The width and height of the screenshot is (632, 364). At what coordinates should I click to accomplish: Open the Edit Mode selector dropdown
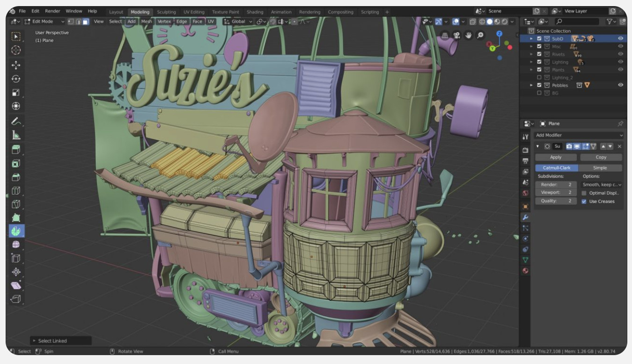(x=44, y=22)
